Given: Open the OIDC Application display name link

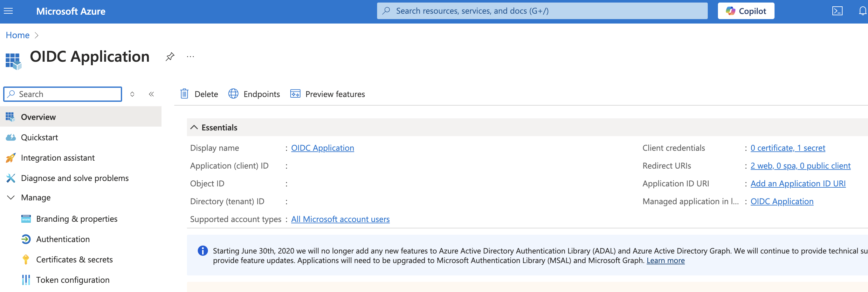Looking at the screenshot, I should click(x=322, y=148).
